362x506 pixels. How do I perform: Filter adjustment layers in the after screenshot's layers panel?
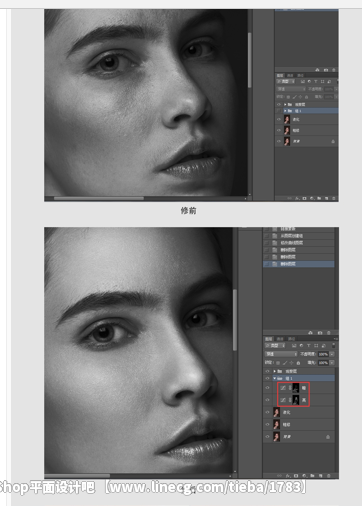(301, 346)
